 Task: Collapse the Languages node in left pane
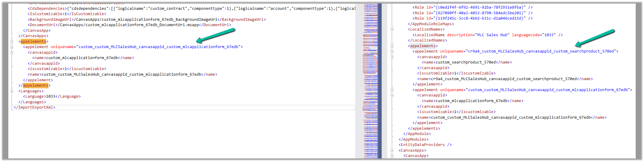click(x=12, y=91)
